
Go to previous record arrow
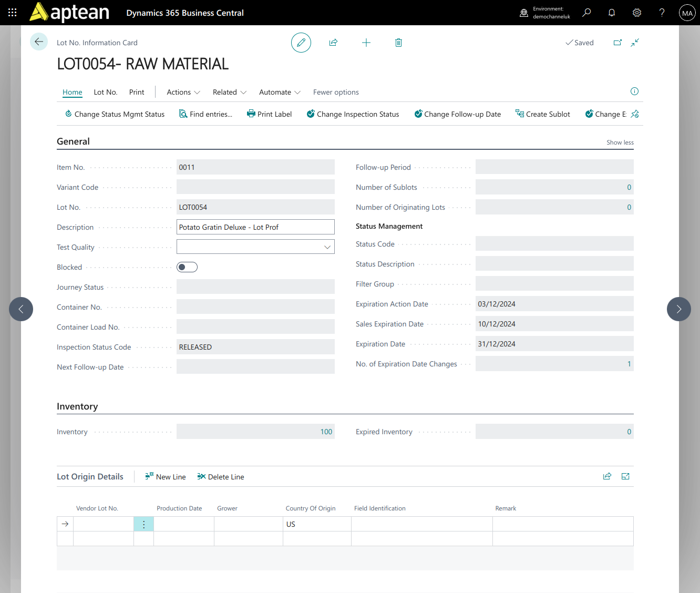(x=21, y=309)
